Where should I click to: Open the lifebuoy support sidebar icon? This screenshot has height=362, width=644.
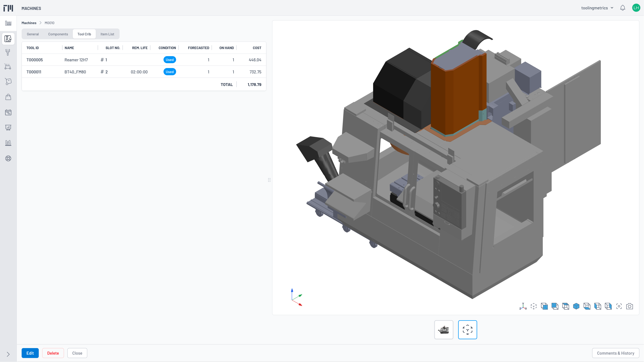[8, 158]
